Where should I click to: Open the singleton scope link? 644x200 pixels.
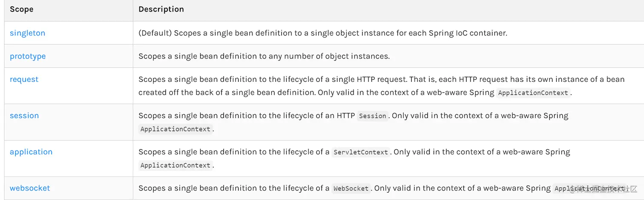(27, 33)
